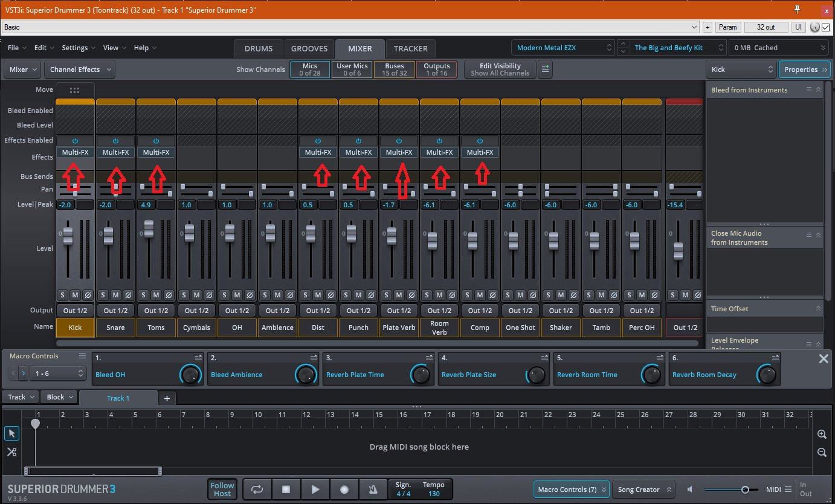Solo the Kick channel
This screenshot has width=835, height=504.
pyautogui.click(x=63, y=295)
